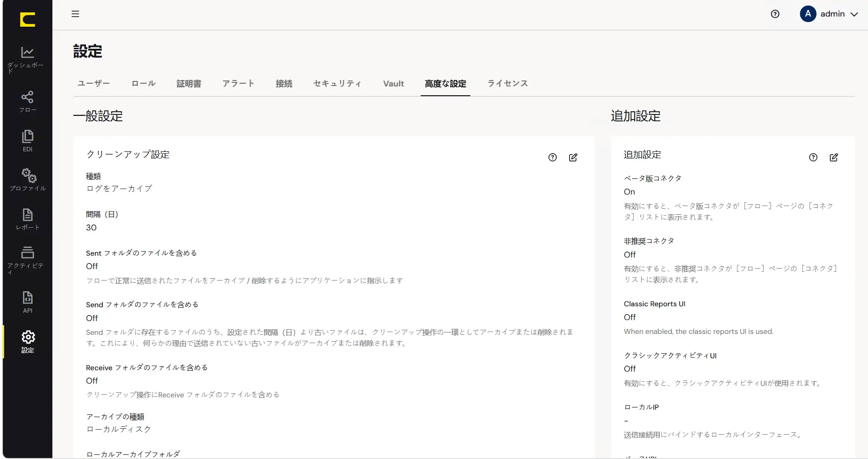Click the 種類 label
Viewport: 868px width, 459px height.
[93, 176]
